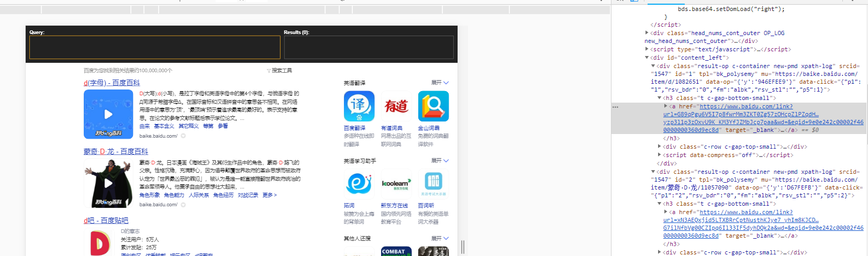
Task: Follow the 角色经历 sub-link
Action: click(x=224, y=195)
